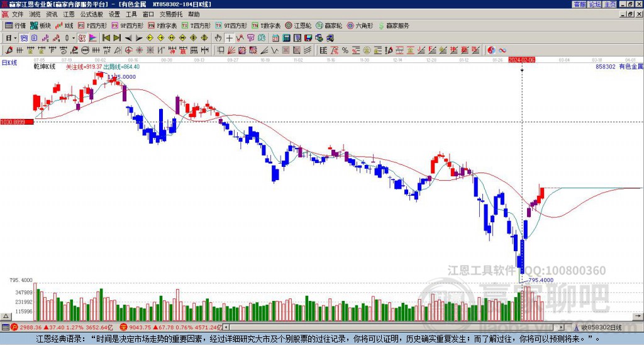Screen dimensions: 644x345
Task: Click the 2024-02-06 date marker
Action: 521,60
